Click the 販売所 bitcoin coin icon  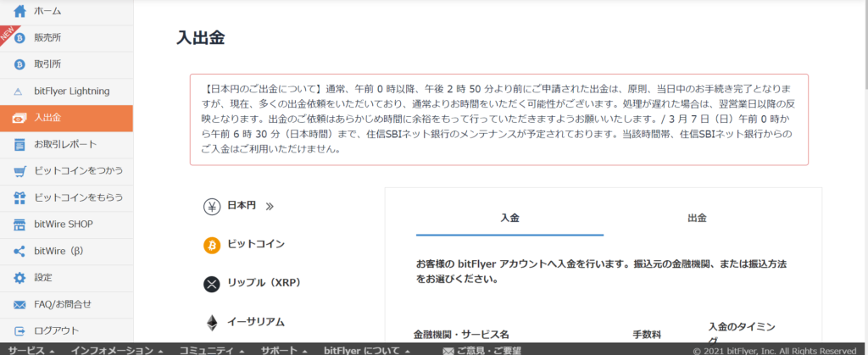[20, 37]
